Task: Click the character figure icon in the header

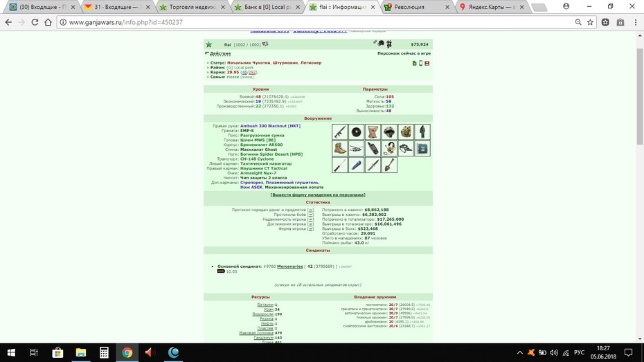Action: pos(388,44)
